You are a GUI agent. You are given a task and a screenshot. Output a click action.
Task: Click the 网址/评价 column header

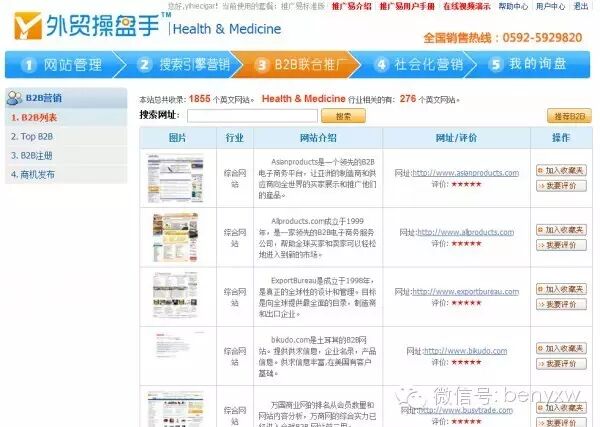point(457,138)
